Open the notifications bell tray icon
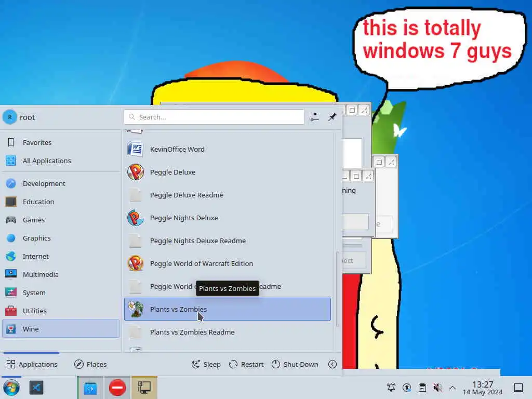Screen dimensions: 532x399 (391, 387)
